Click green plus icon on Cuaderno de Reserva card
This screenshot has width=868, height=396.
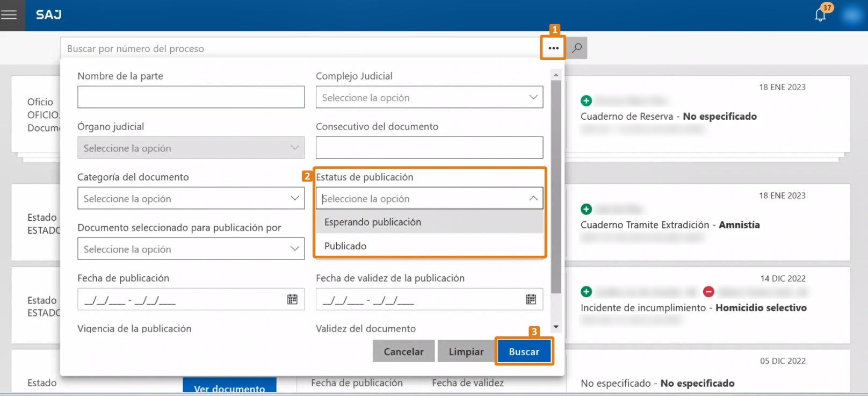coord(586,100)
